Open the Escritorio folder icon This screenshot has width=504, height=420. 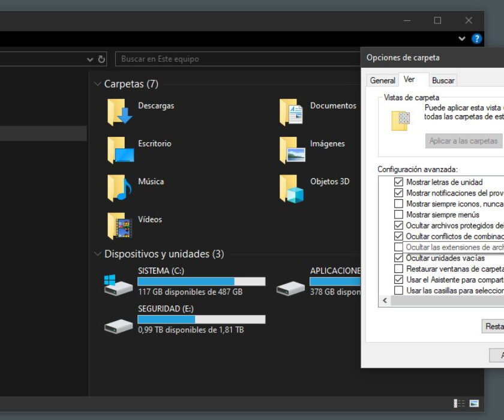[x=120, y=150]
